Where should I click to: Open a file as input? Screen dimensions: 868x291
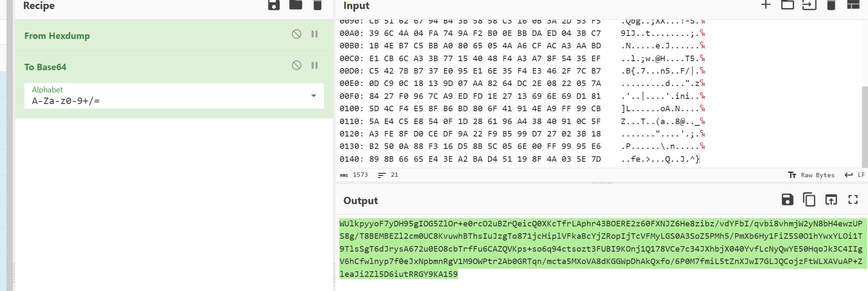[x=809, y=5]
